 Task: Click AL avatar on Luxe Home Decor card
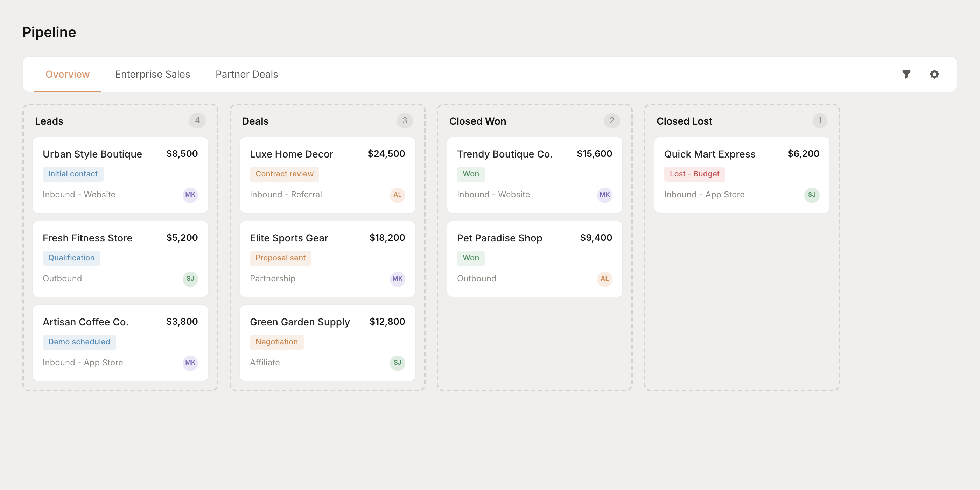(x=397, y=195)
